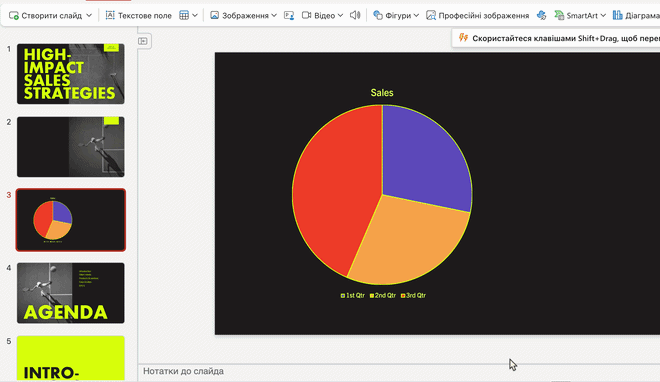Image resolution: width=660 pixels, height=382 pixels.
Task: Click the Зображення (images) button
Action: 239,16
